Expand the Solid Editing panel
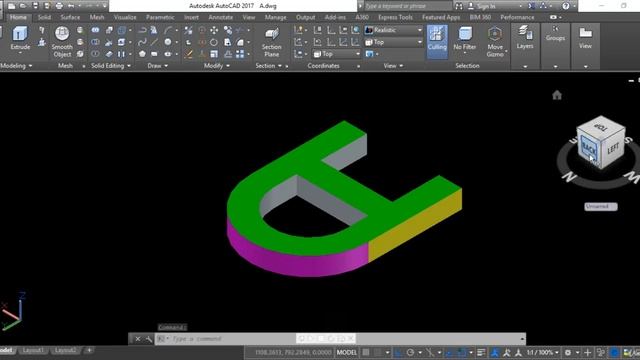This screenshot has height=360, width=640. tap(111, 66)
